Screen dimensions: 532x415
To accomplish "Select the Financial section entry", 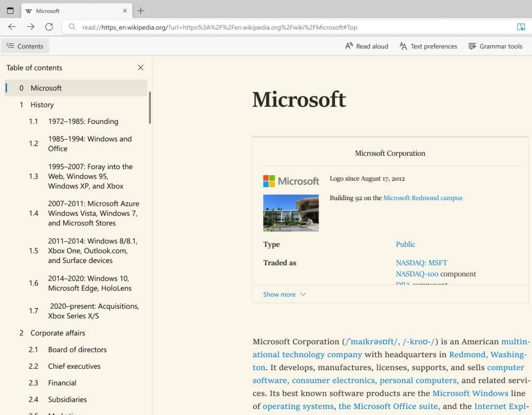I will point(62,383).
